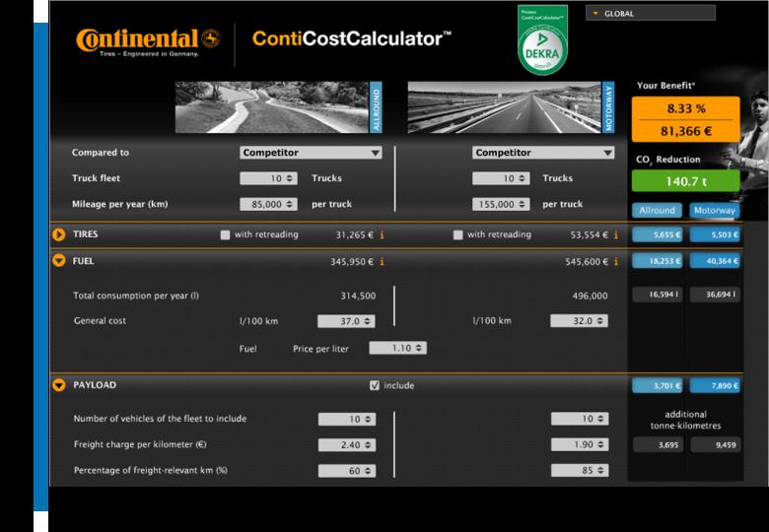Viewport: 769px width, 532px height.
Task: Click the 9,459 additional tonne-kilometres value
Action: pyautogui.click(x=716, y=444)
